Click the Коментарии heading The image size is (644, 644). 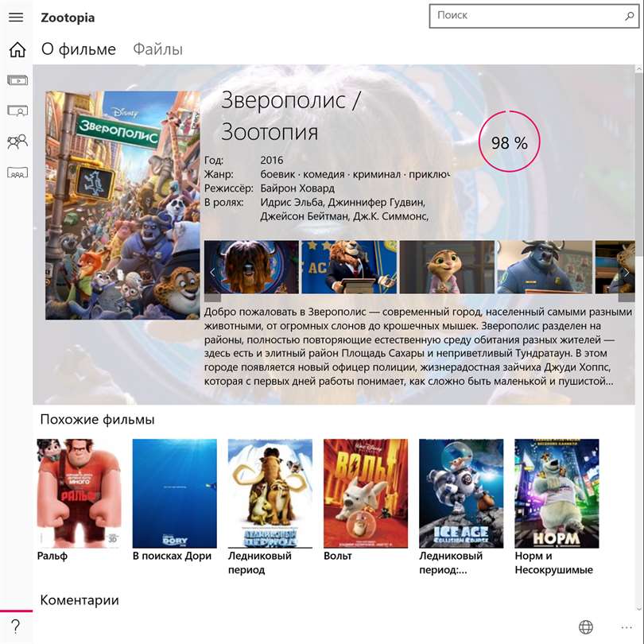pyautogui.click(x=80, y=600)
